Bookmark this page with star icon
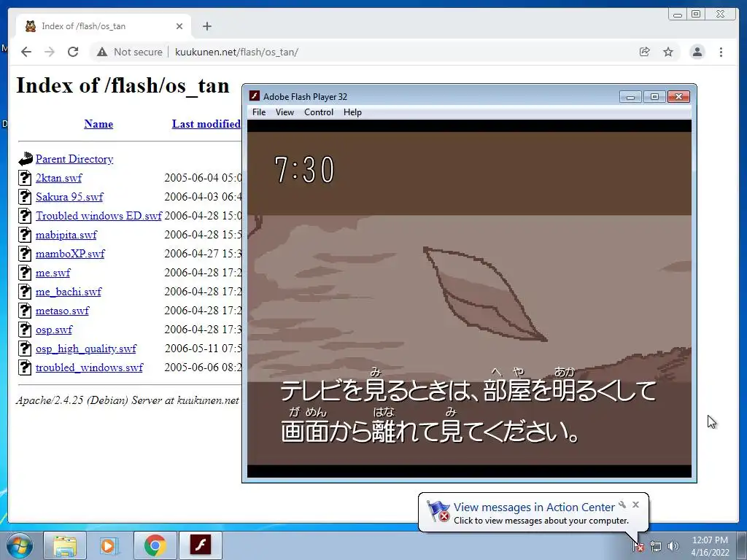Image resolution: width=747 pixels, height=560 pixels. click(668, 52)
